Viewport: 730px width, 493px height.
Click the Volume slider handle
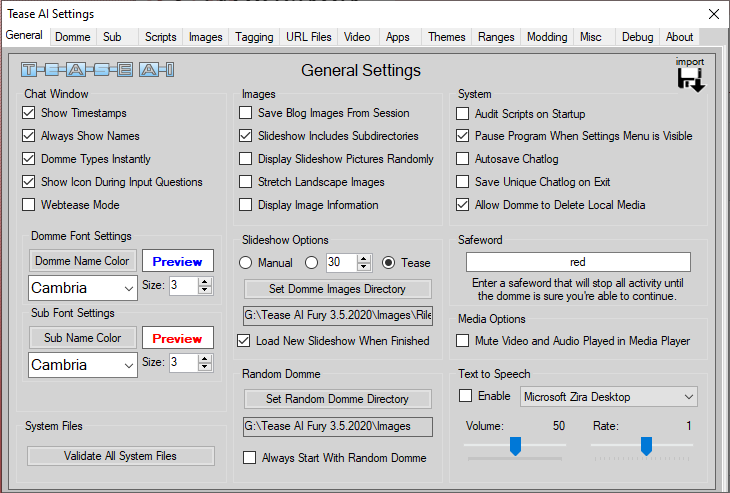[515, 446]
